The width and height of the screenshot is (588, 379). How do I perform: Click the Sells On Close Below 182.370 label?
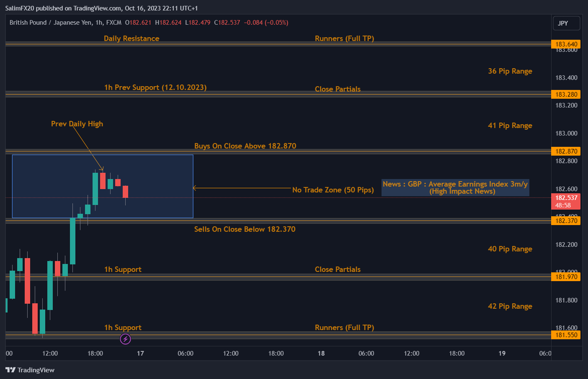tap(245, 229)
